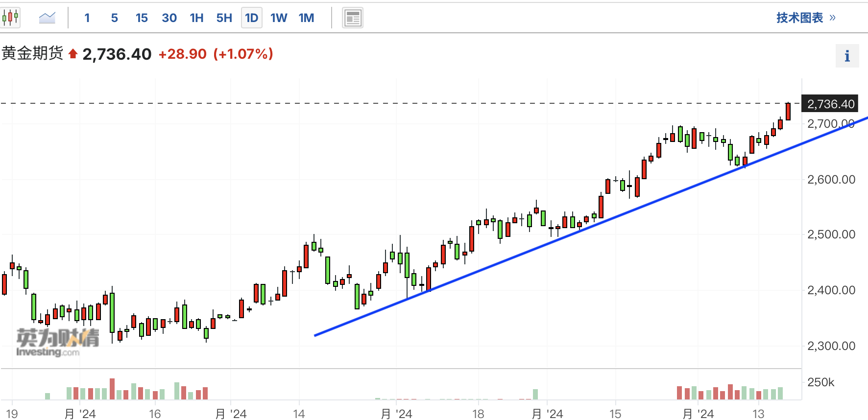This screenshot has width=868, height=420.
Task: Click the 2,600.00 price axis label
Action: (x=831, y=179)
